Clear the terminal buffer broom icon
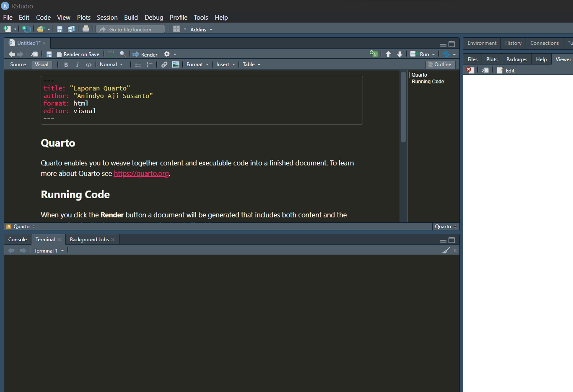573x392 pixels. pyautogui.click(x=446, y=250)
